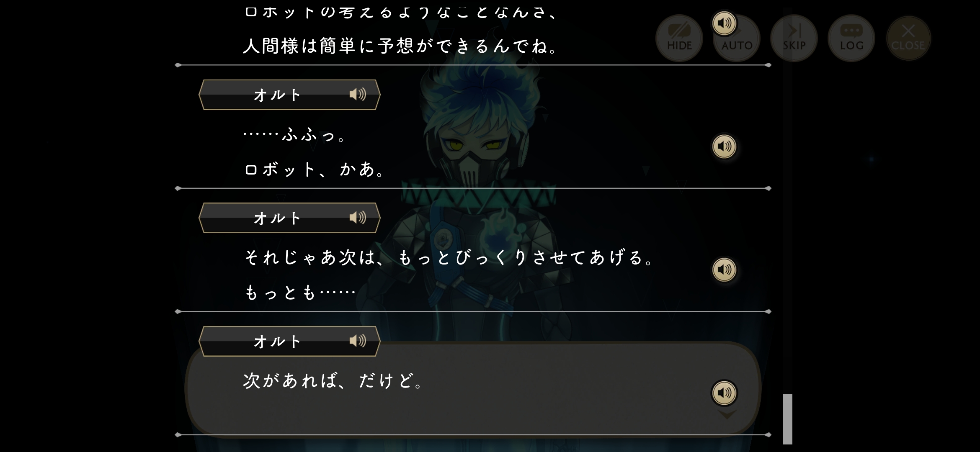
Task: Open the LOG button
Action: pyautogui.click(x=851, y=38)
